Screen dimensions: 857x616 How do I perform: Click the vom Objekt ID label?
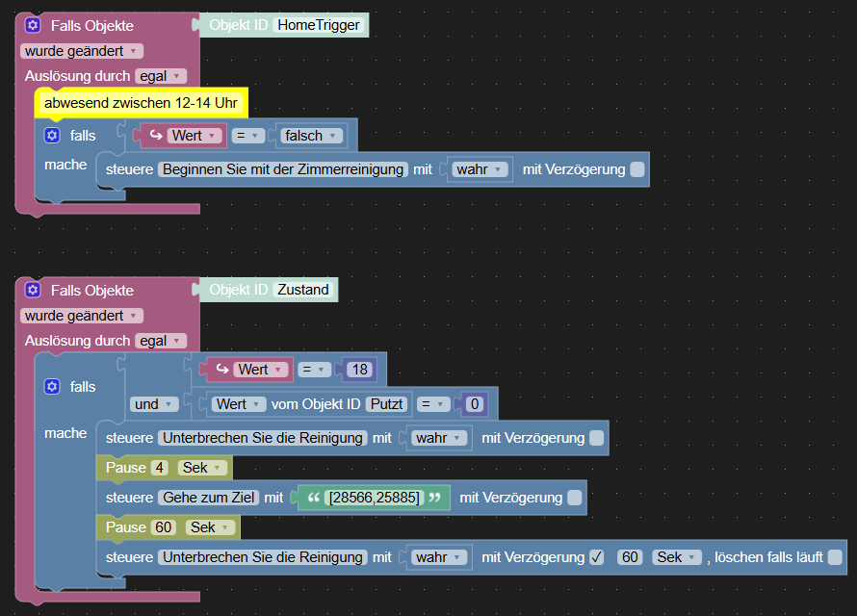pos(316,404)
